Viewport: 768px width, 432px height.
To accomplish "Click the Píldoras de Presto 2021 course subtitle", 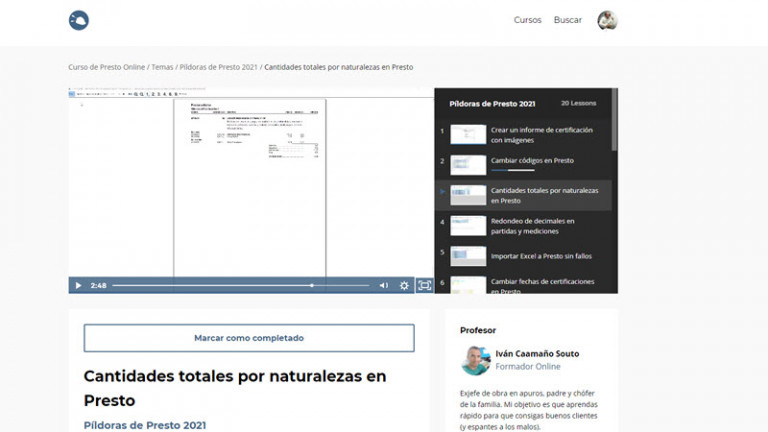I will coord(145,425).
